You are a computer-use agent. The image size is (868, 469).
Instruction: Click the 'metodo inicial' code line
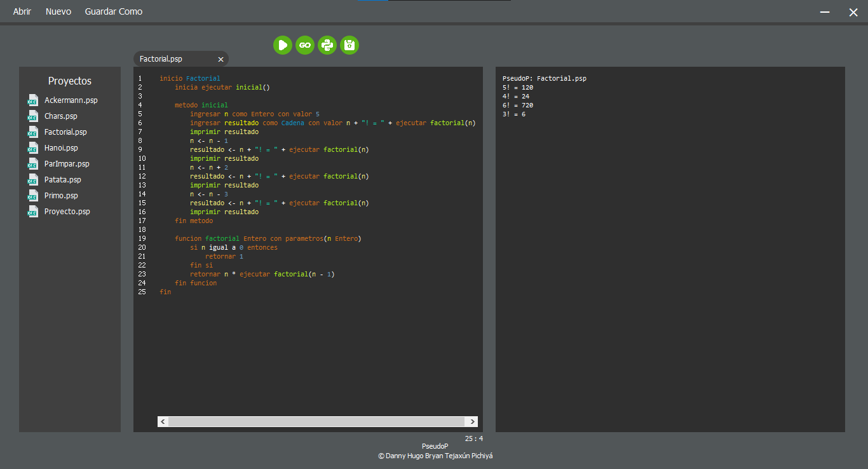[x=201, y=105]
